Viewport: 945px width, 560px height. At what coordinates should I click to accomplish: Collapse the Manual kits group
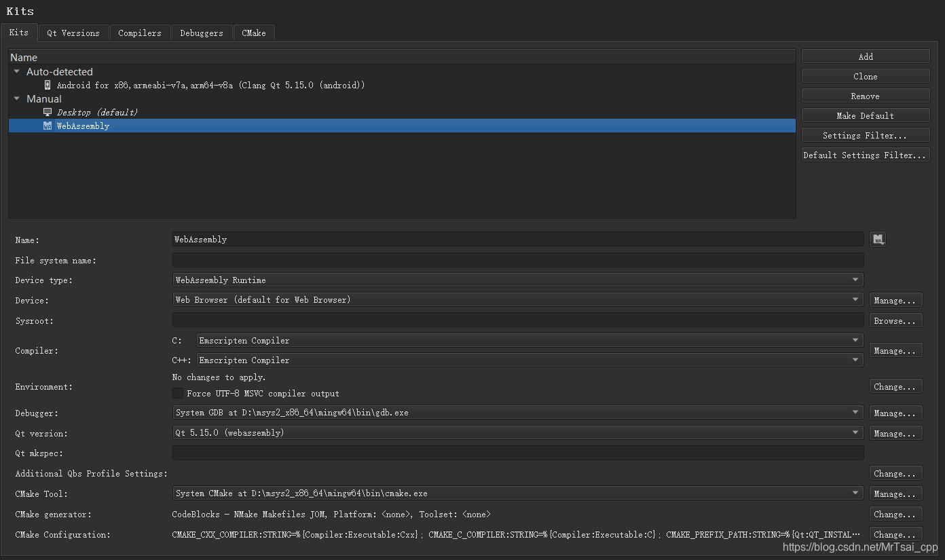[17, 98]
